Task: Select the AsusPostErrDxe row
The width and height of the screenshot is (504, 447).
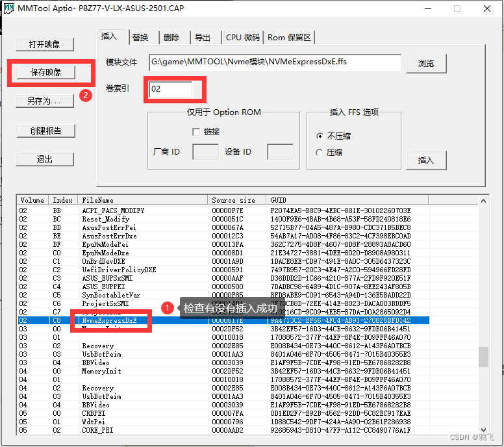Action: pos(223,236)
